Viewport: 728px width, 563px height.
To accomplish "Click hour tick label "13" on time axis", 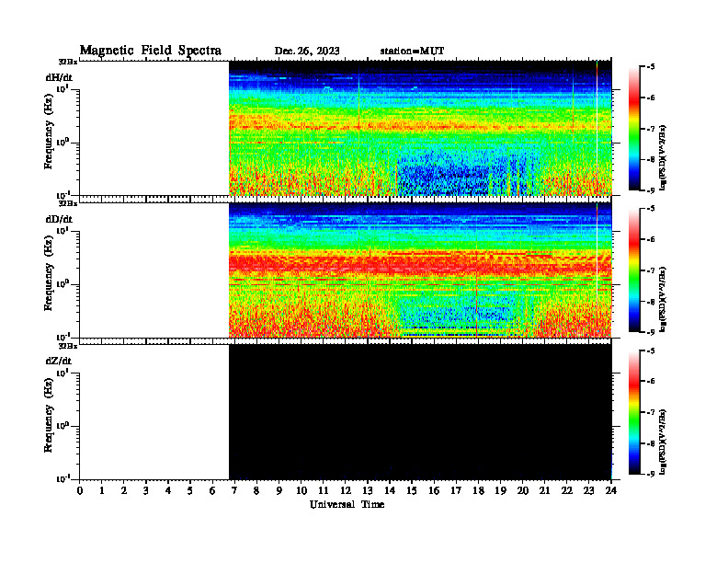I will [368, 491].
